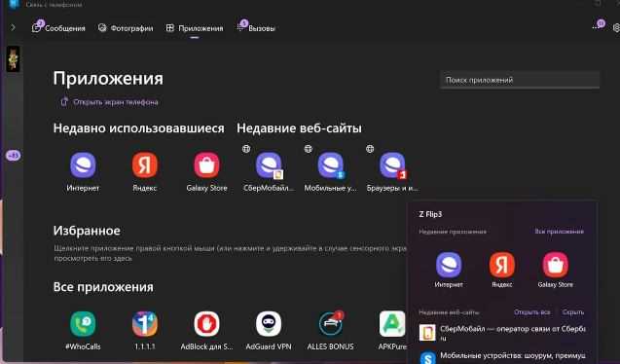The height and width of the screenshot is (364, 620).
Task: Click the phone thumbnail in sidebar
Action: click(13, 59)
